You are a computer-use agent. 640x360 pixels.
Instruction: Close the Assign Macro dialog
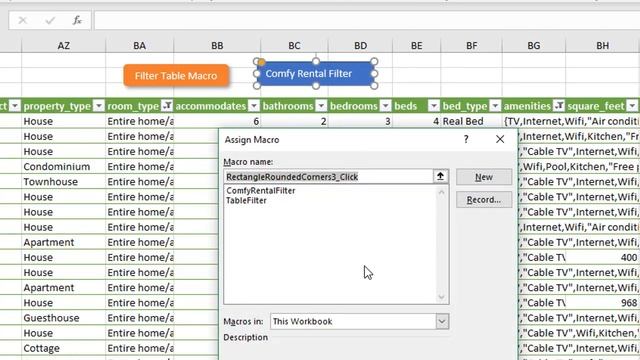(x=500, y=140)
